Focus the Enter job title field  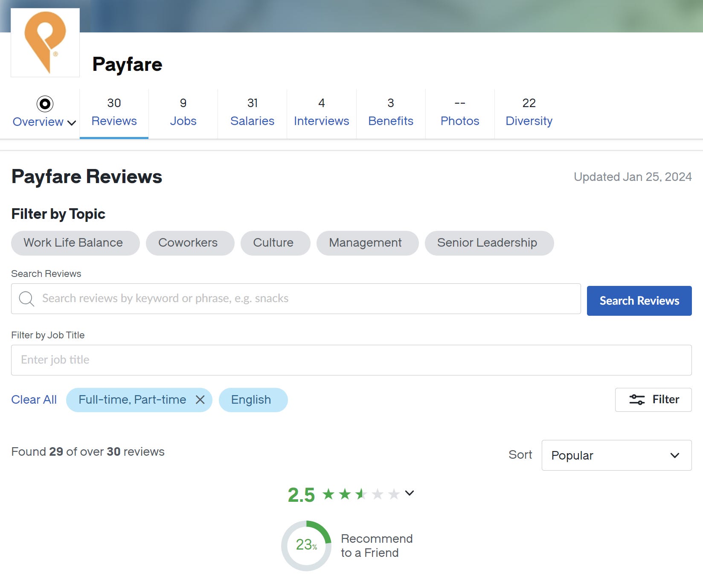tap(351, 360)
